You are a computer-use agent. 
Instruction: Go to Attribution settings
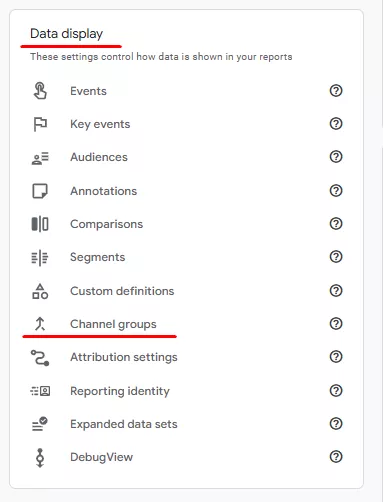(124, 357)
